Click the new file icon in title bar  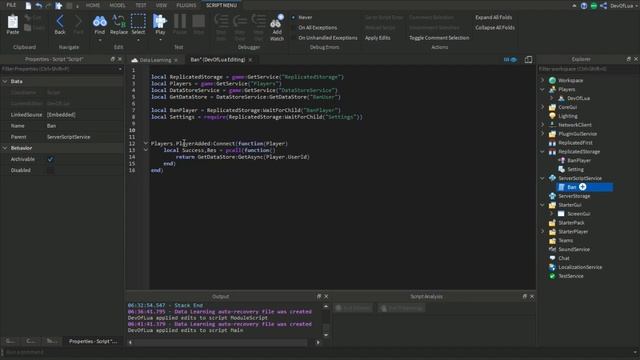(x=28, y=5)
